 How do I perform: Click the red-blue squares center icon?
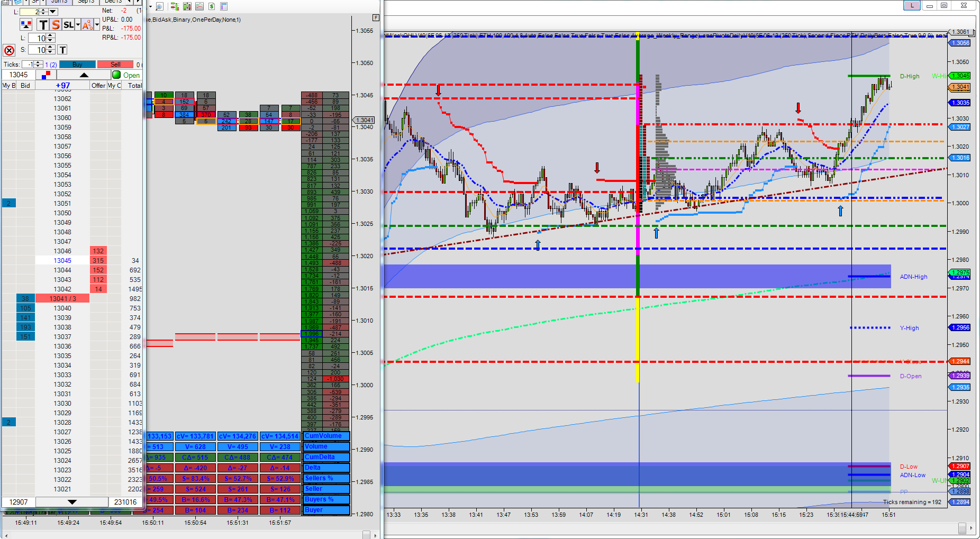45,75
